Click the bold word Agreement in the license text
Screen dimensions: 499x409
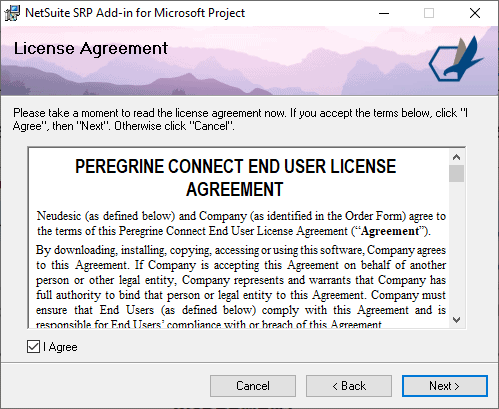pos(390,231)
